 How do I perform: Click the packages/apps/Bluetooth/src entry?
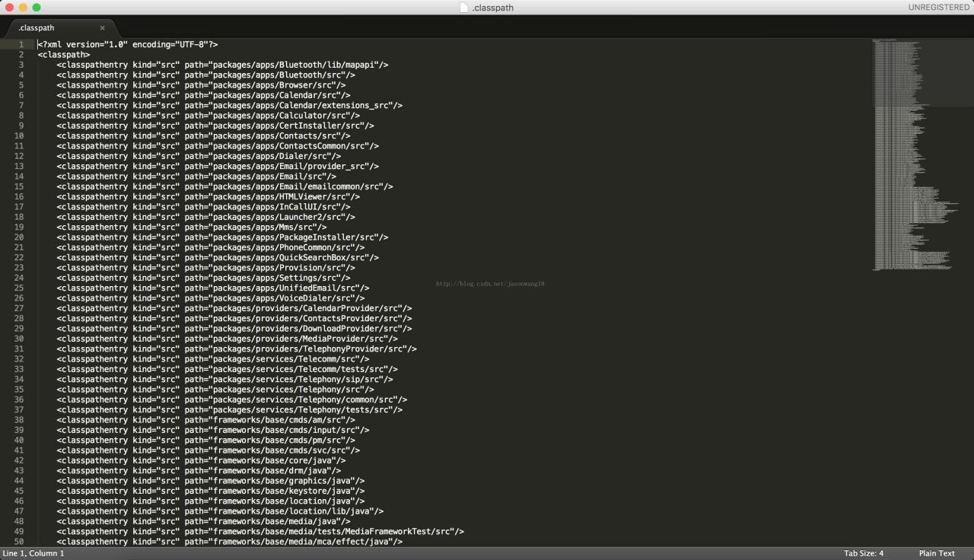(205, 75)
